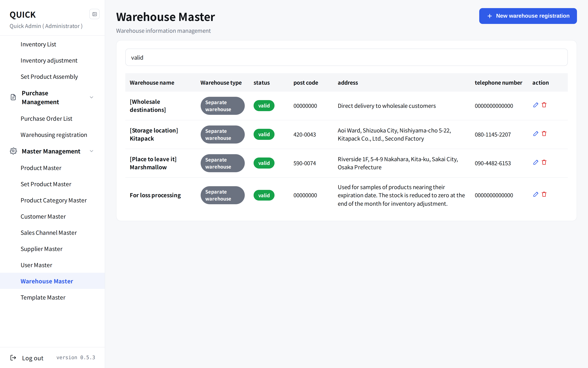
Task: Go to Inventory adjustment
Action: (x=49, y=60)
